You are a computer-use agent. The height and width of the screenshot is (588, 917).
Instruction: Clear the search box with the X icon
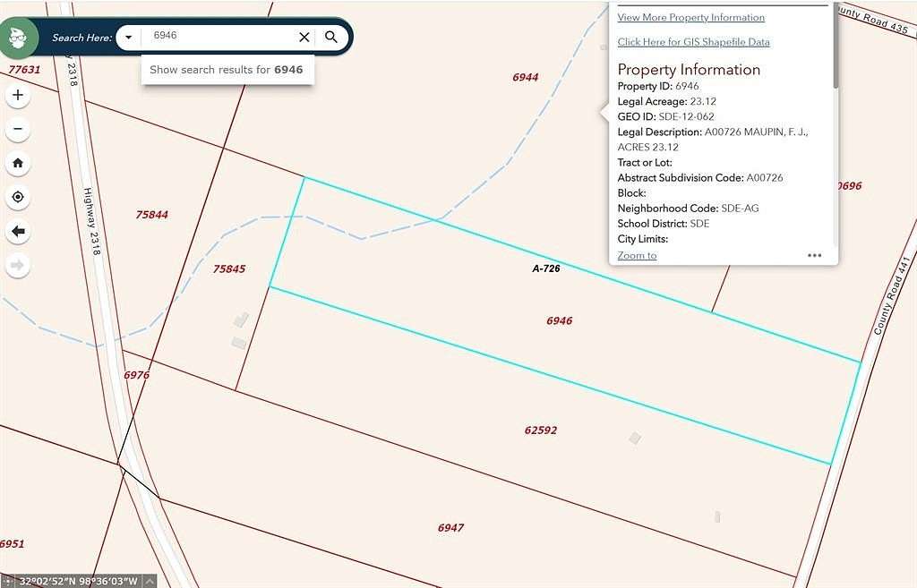[x=304, y=37]
